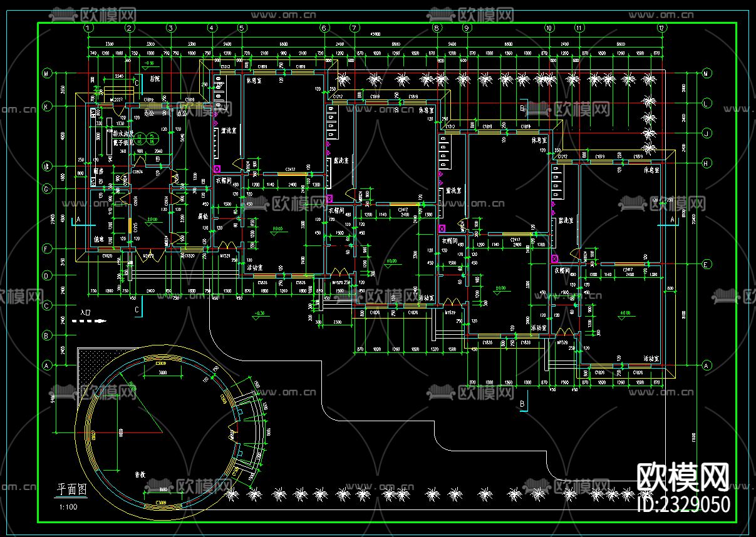Select grid axis bubble number 12
756x537 pixels.
[661, 28]
